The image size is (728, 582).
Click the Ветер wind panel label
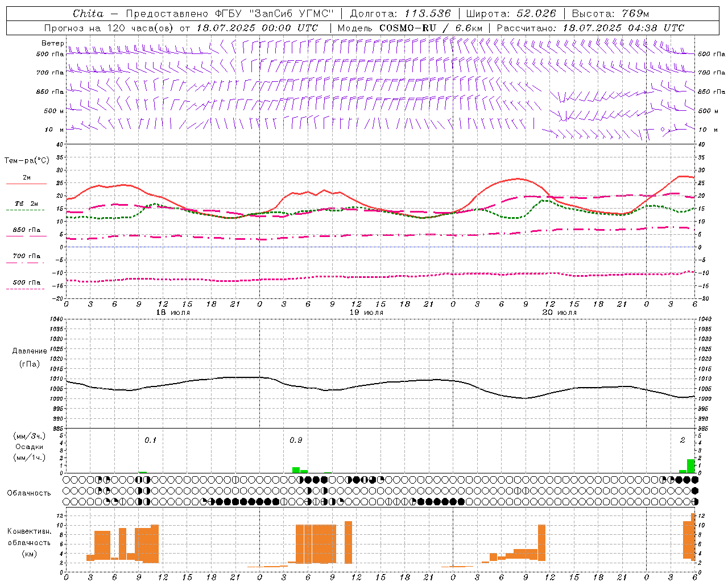pyautogui.click(x=52, y=43)
